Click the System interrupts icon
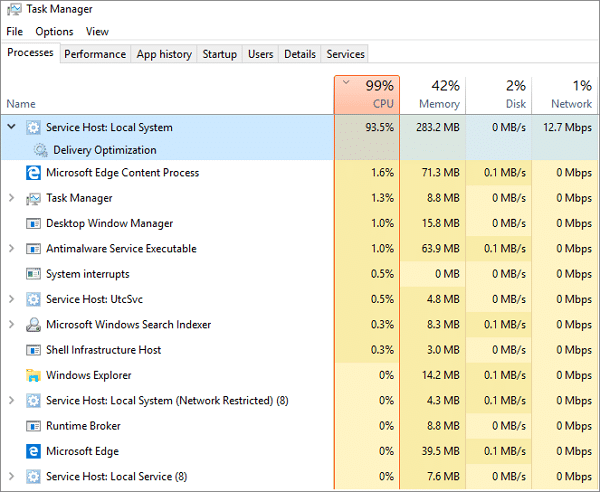This screenshot has height=492, width=600. 33,274
